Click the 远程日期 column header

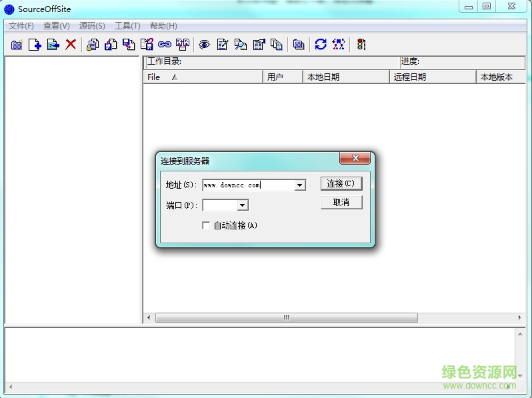(433, 77)
